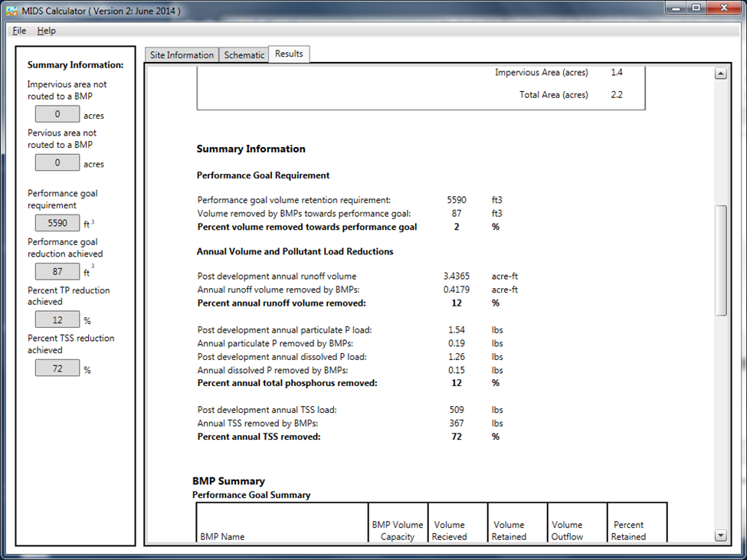Click the impervious area not routed field
This screenshot has width=747, height=560.
[57, 115]
